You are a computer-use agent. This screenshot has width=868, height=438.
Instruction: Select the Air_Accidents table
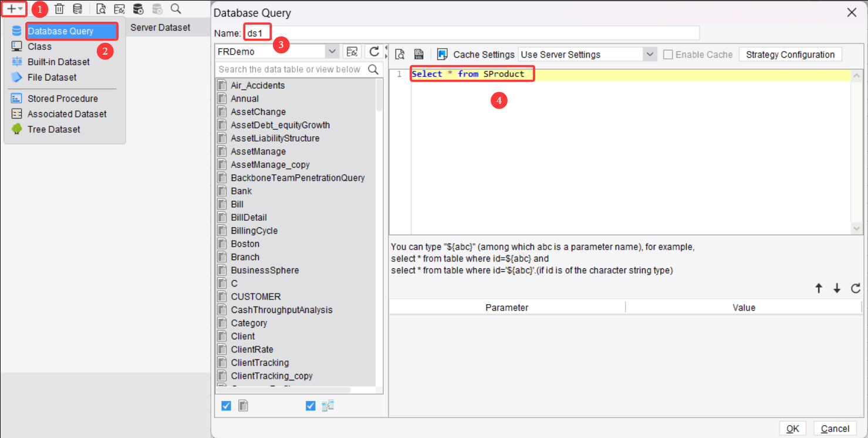pos(258,85)
